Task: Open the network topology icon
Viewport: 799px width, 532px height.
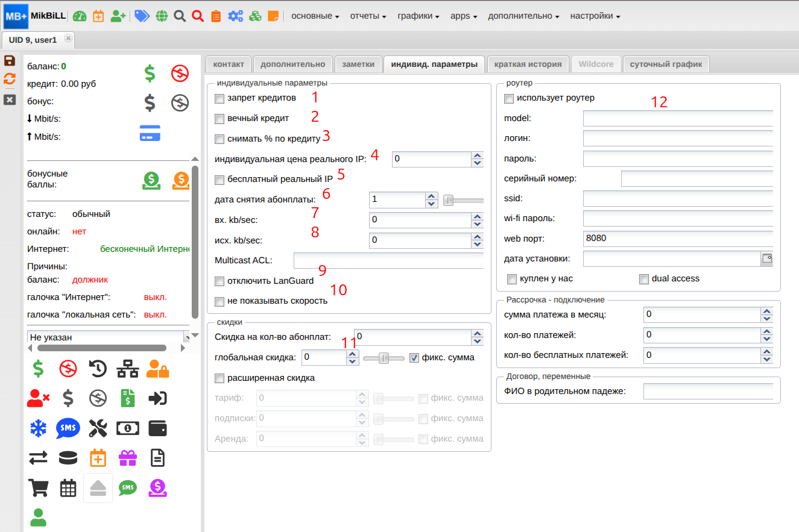Action: [x=127, y=368]
